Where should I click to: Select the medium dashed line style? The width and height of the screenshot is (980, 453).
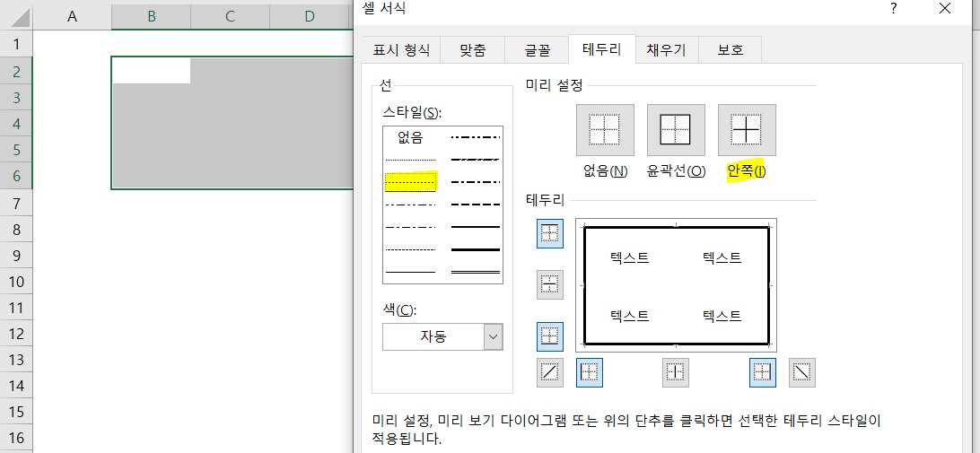click(476, 205)
